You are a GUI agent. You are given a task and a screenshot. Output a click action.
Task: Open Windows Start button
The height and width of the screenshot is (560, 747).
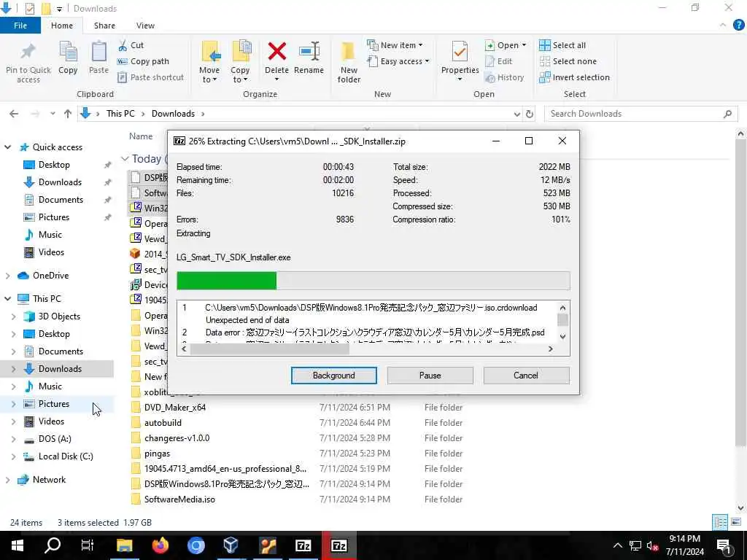(18, 545)
